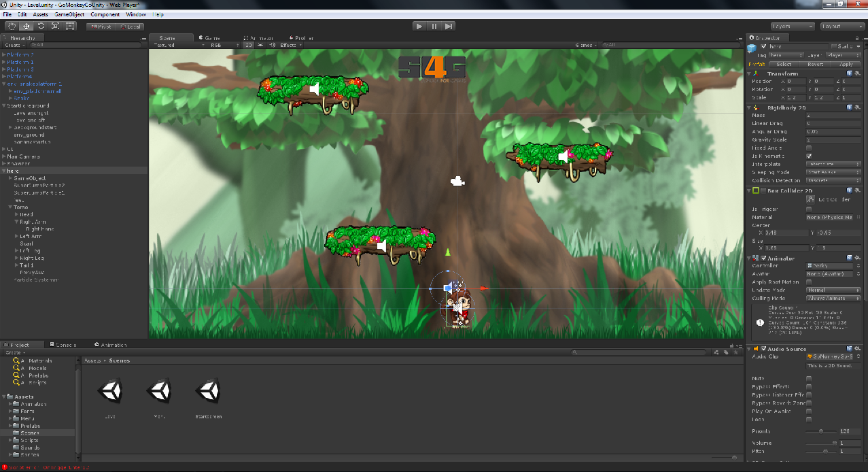868x472 pixels.
Task: Collapse the Torso hierarchy item
Action: 10,207
